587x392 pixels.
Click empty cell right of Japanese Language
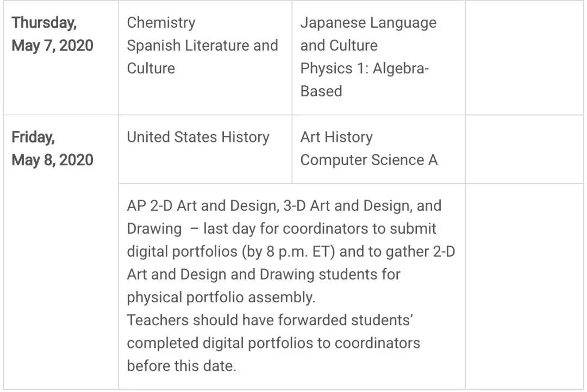(524, 58)
